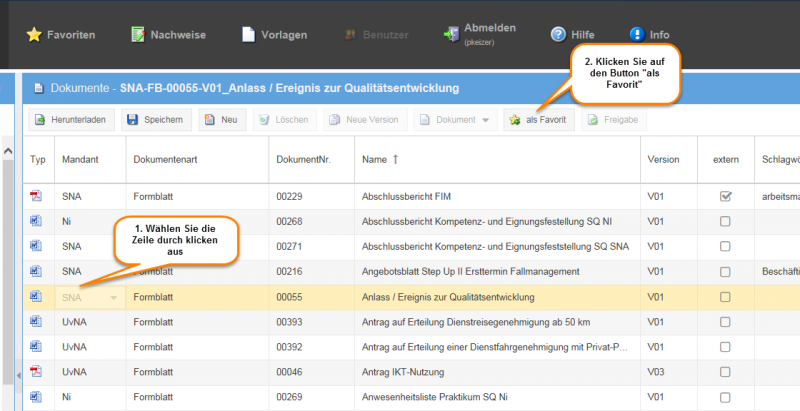800x411 pixels.
Task: Check the extern box for document 00268
Action: click(x=725, y=221)
